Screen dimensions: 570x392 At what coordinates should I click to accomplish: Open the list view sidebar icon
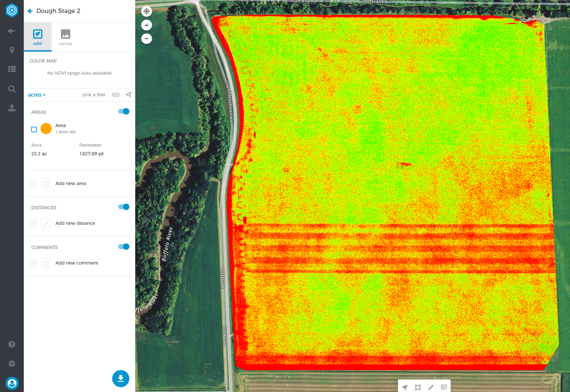tap(12, 69)
